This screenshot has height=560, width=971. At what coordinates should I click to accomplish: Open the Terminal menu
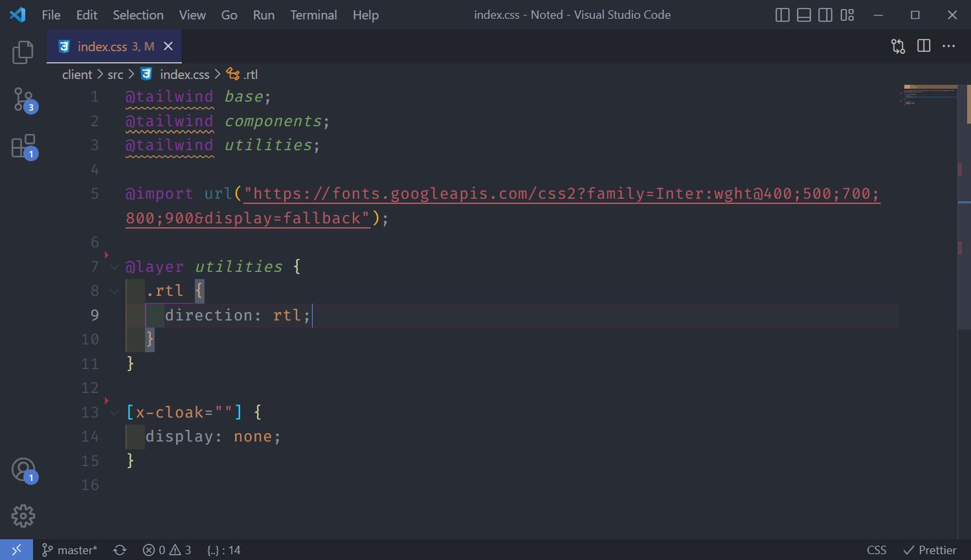(x=313, y=14)
